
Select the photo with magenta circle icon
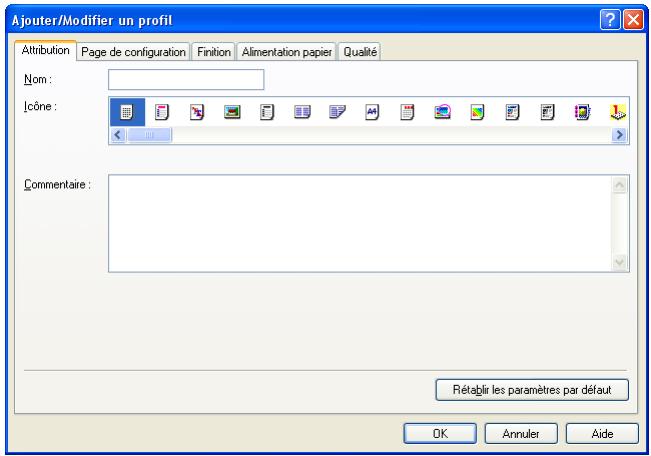443,112
